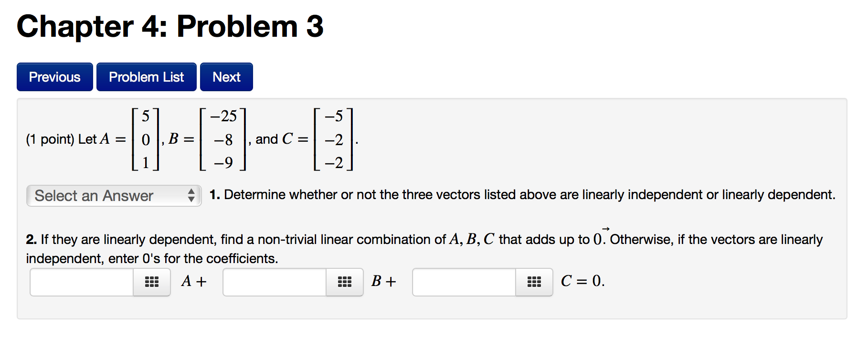Viewport: 868px width, 339px height.
Task: Open the Problem List
Action: [147, 77]
